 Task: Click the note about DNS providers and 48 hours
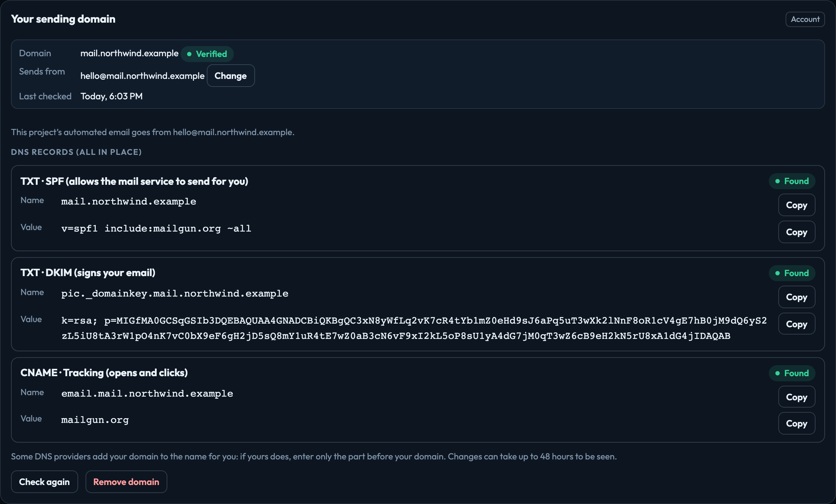point(314,457)
